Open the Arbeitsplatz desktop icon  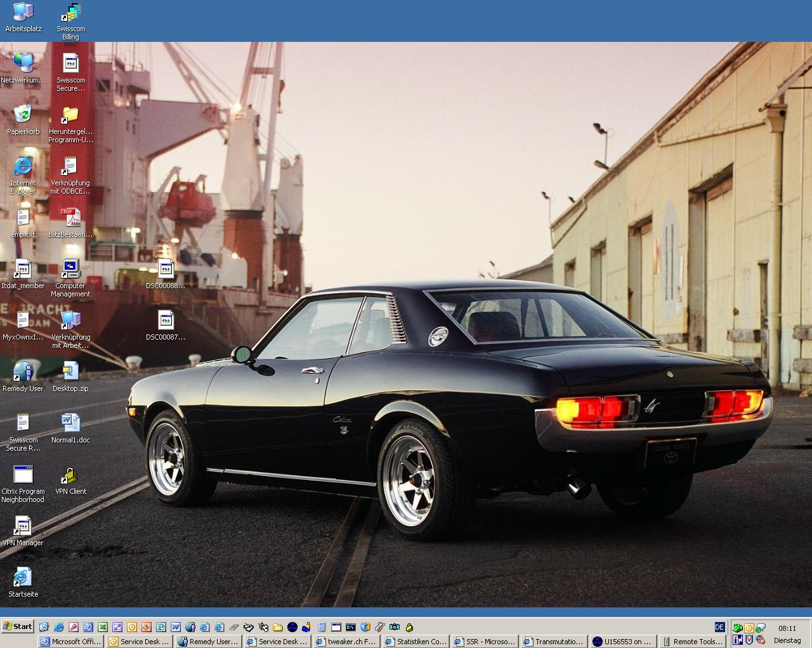click(x=23, y=12)
